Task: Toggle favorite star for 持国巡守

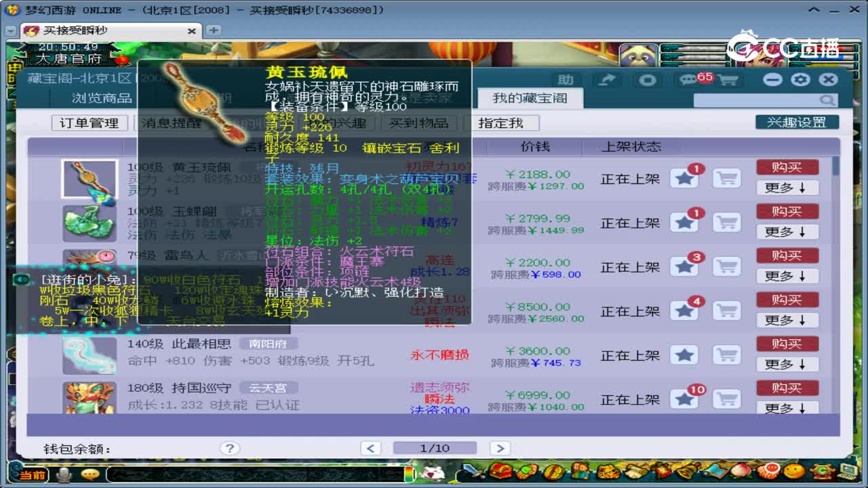Action: (x=685, y=399)
